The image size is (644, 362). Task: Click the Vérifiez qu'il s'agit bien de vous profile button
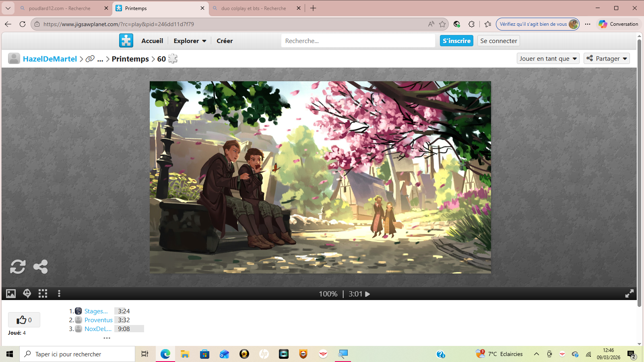(x=538, y=24)
